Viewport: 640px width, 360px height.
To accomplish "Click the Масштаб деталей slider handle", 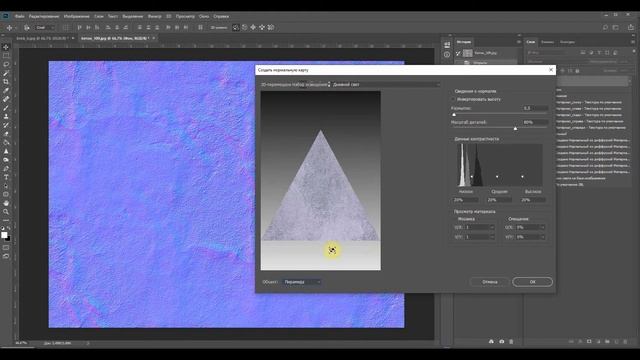I will (515, 129).
